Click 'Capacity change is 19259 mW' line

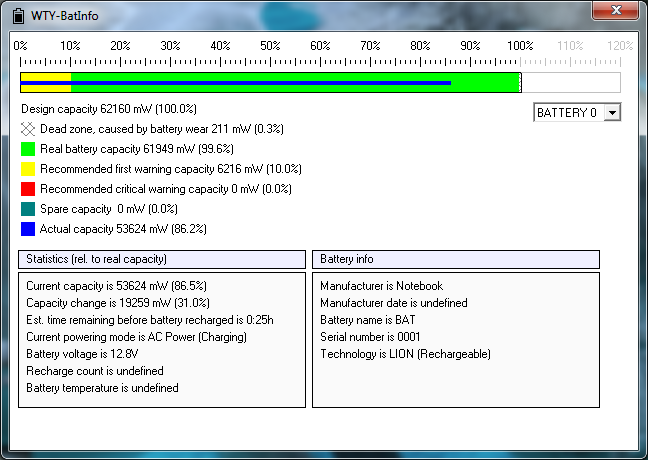coord(118,303)
